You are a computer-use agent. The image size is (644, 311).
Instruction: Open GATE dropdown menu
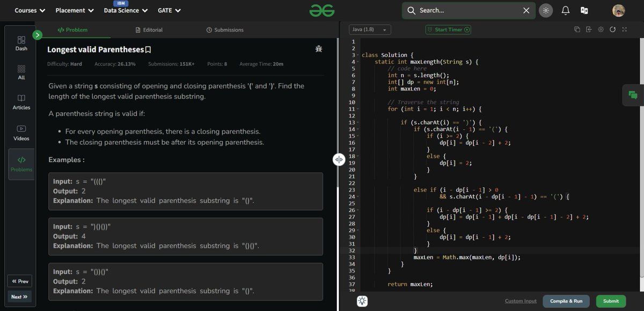170,10
